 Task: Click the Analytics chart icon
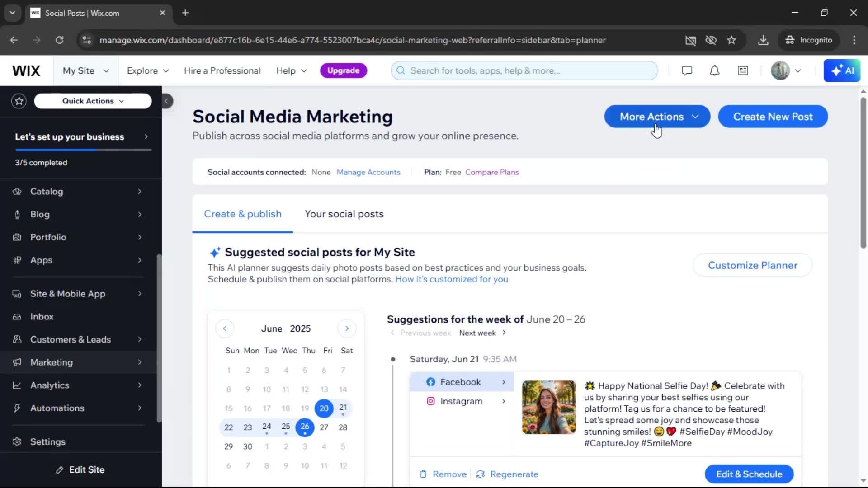(17, 385)
